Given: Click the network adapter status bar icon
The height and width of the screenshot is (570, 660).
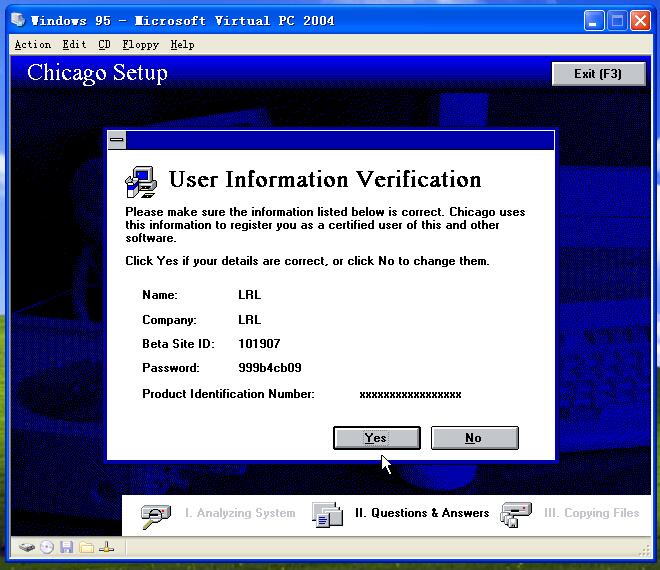Looking at the screenshot, I should (x=106, y=547).
